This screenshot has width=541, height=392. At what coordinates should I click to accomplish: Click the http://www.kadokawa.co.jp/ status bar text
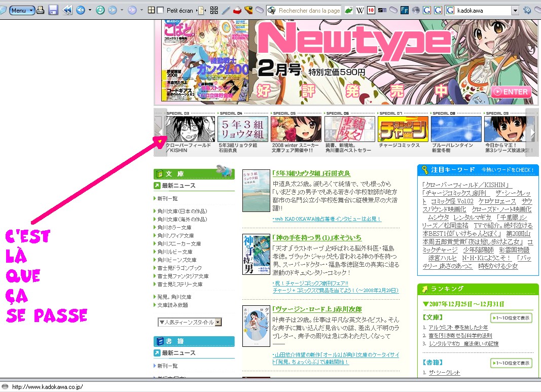pyautogui.click(x=48, y=387)
